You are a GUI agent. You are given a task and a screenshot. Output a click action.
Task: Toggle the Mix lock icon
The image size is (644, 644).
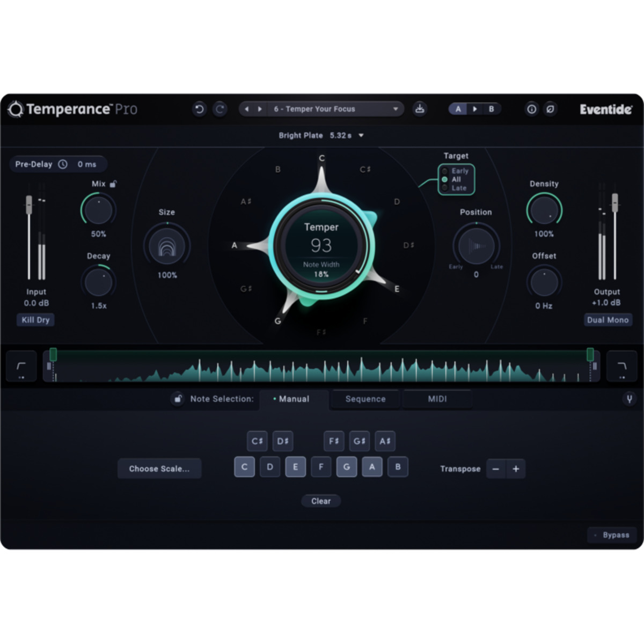[113, 184]
